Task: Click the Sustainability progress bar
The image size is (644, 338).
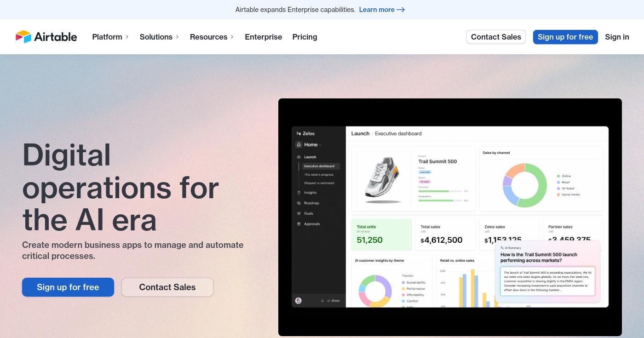Action: click(440, 201)
